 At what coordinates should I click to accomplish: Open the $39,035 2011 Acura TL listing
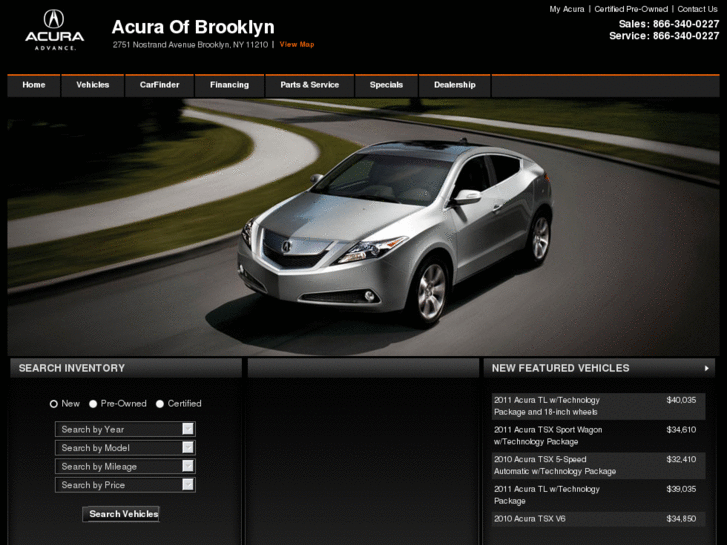(x=599, y=495)
